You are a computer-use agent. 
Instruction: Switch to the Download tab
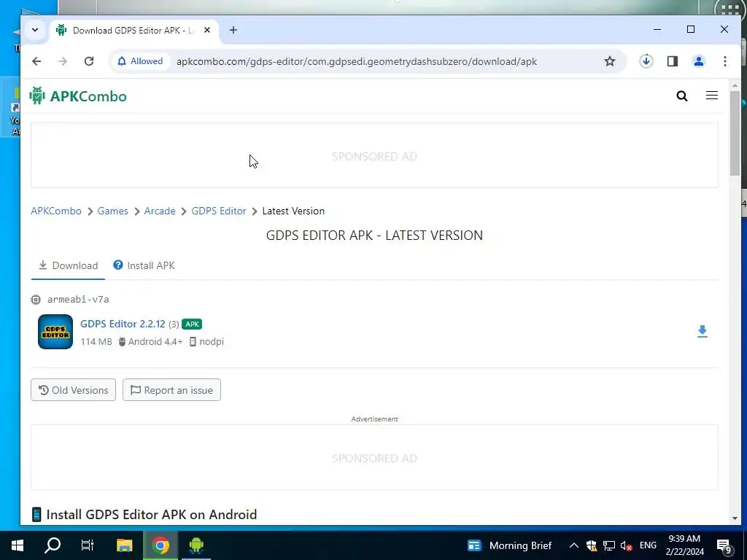[68, 265]
